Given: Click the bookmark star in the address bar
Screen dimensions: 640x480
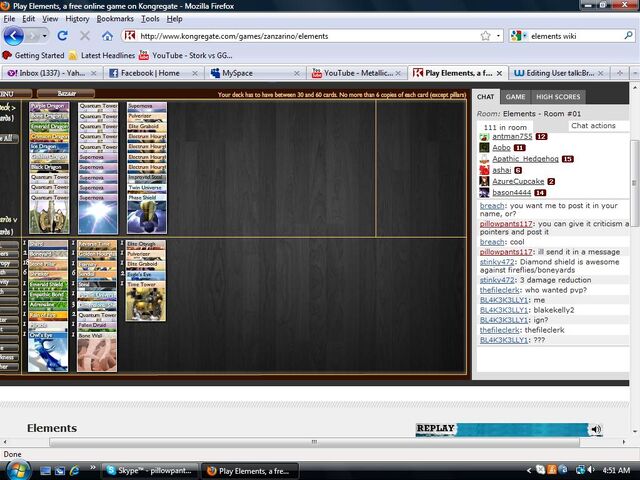Looking at the screenshot, I should pos(486,35).
